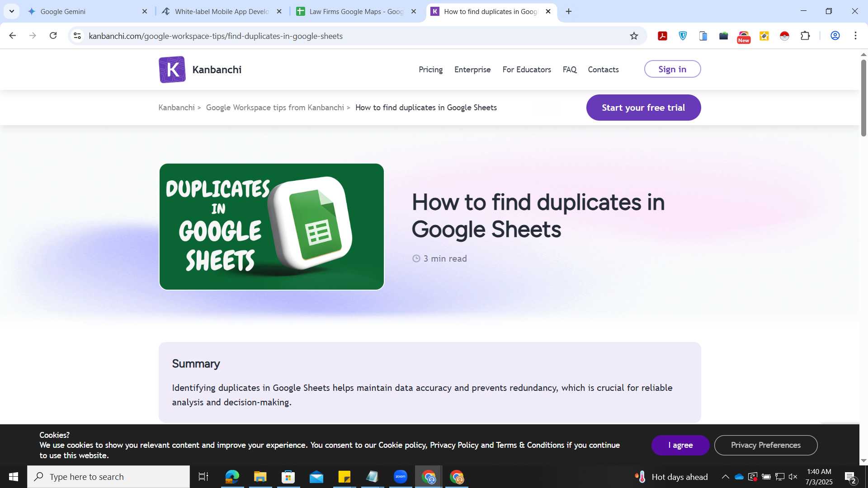Open Sticky Notes from taskbar

(x=344, y=477)
